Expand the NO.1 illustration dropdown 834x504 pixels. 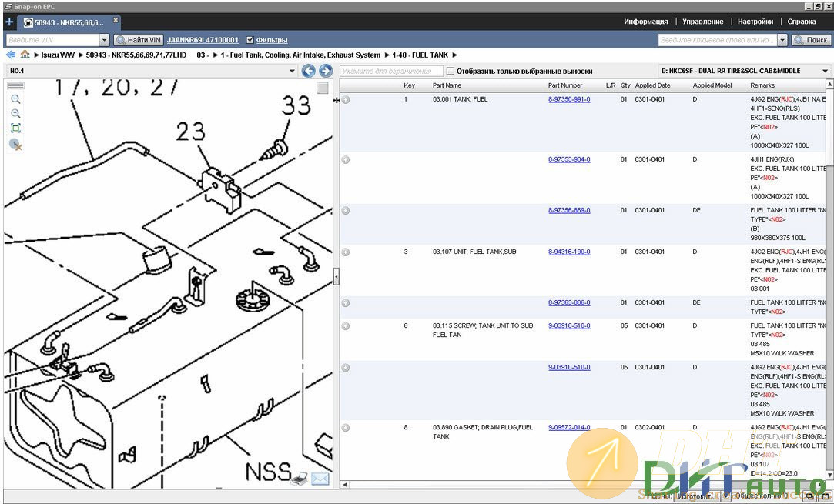coord(292,71)
